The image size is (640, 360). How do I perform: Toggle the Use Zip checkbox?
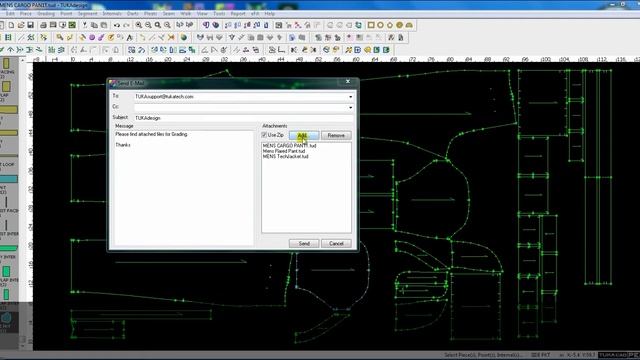click(x=264, y=135)
